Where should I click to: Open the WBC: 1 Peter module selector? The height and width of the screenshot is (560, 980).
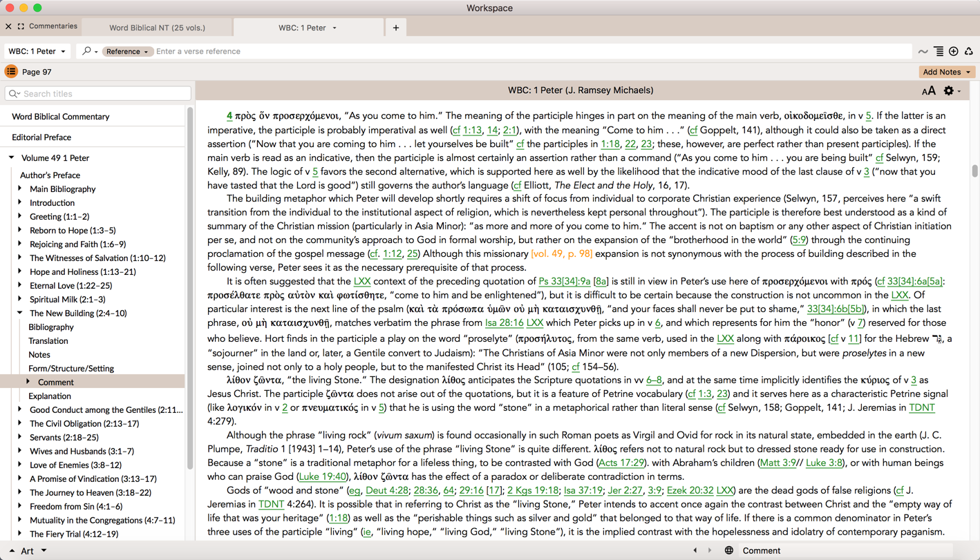[37, 51]
